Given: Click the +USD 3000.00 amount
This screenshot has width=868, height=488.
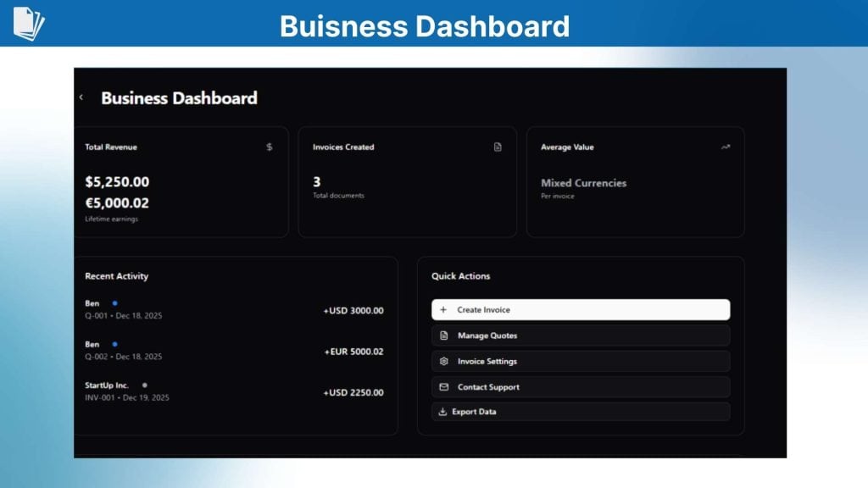Looking at the screenshot, I should click(353, 310).
